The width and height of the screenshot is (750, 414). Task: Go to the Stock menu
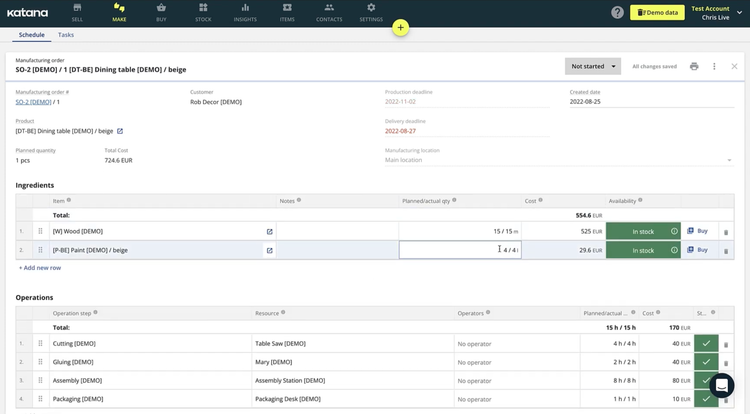click(203, 12)
